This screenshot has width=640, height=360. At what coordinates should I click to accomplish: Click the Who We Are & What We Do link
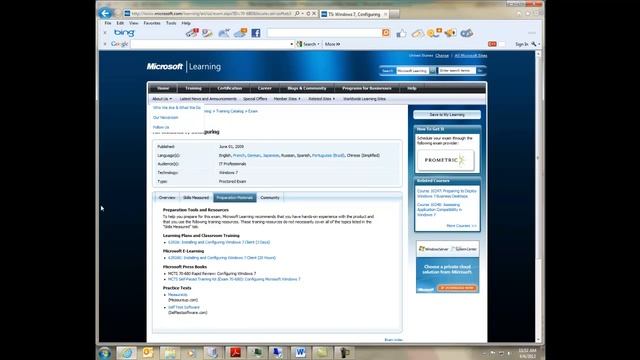coord(177,108)
